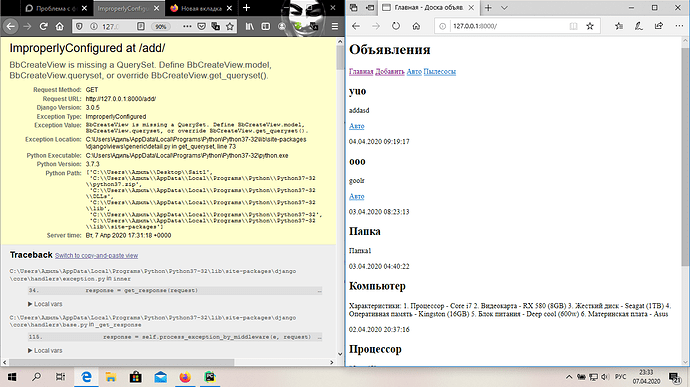Screen dimensions: 690x387
Task: Show Firefox sidebars icon
Action: [266, 26]
